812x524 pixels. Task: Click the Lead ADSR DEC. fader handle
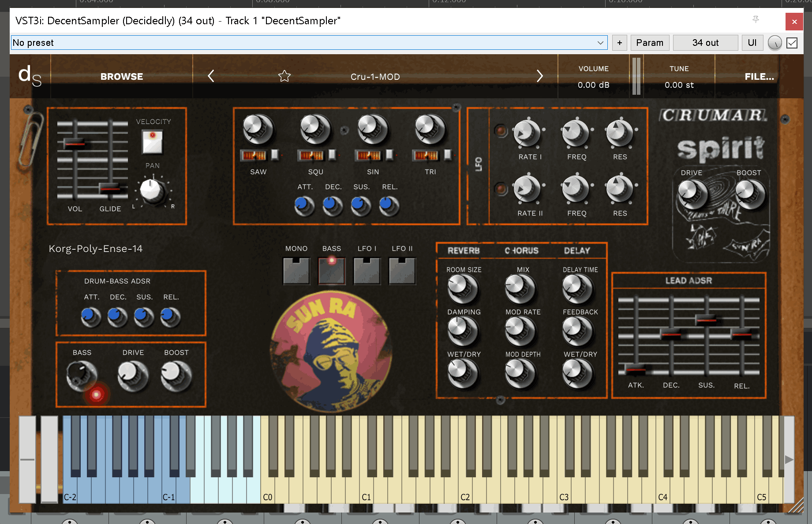click(671, 335)
